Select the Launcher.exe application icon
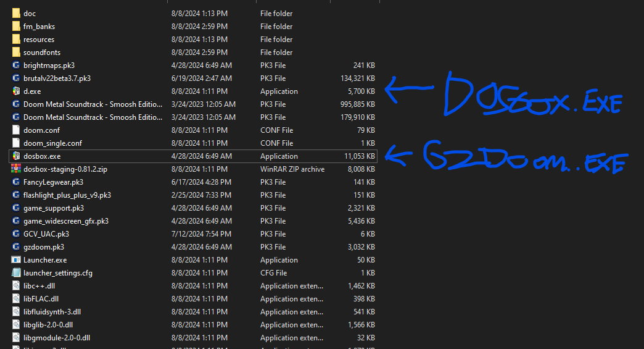Image resolution: width=644 pixels, height=349 pixels. click(16, 260)
